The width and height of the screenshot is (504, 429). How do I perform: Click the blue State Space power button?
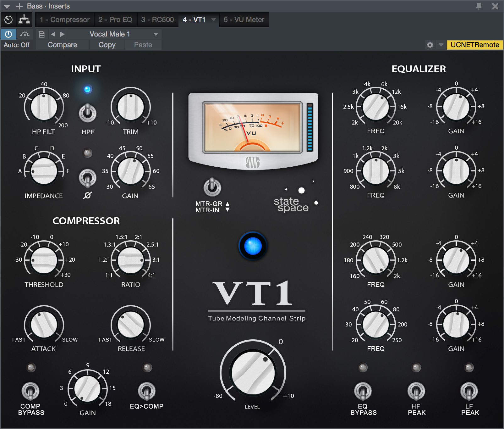[253, 246]
